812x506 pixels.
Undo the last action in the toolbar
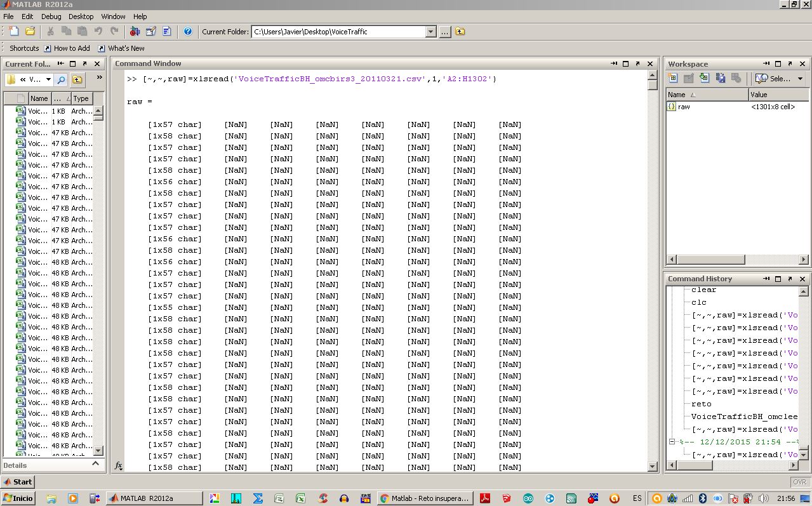(98, 31)
